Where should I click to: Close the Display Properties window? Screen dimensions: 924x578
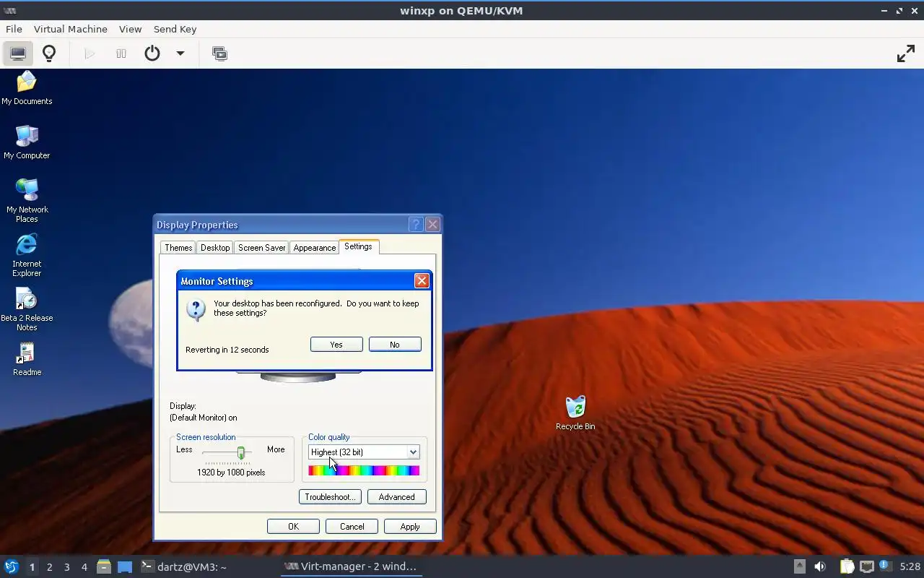coord(432,225)
